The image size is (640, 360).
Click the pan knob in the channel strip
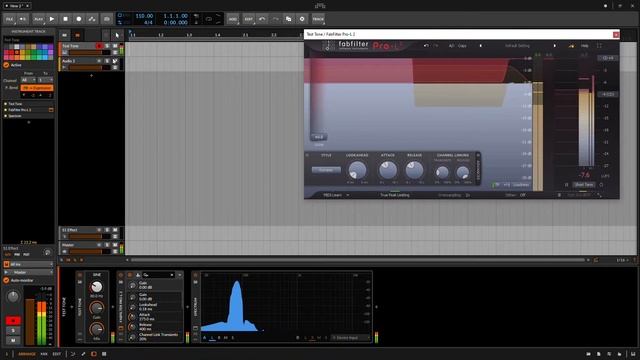click(13, 297)
